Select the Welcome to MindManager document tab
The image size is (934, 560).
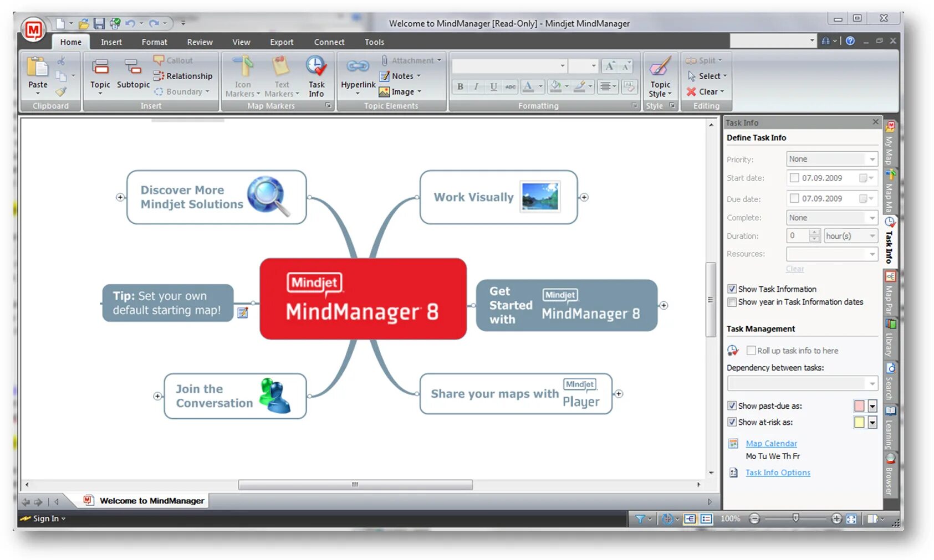pos(144,501)
